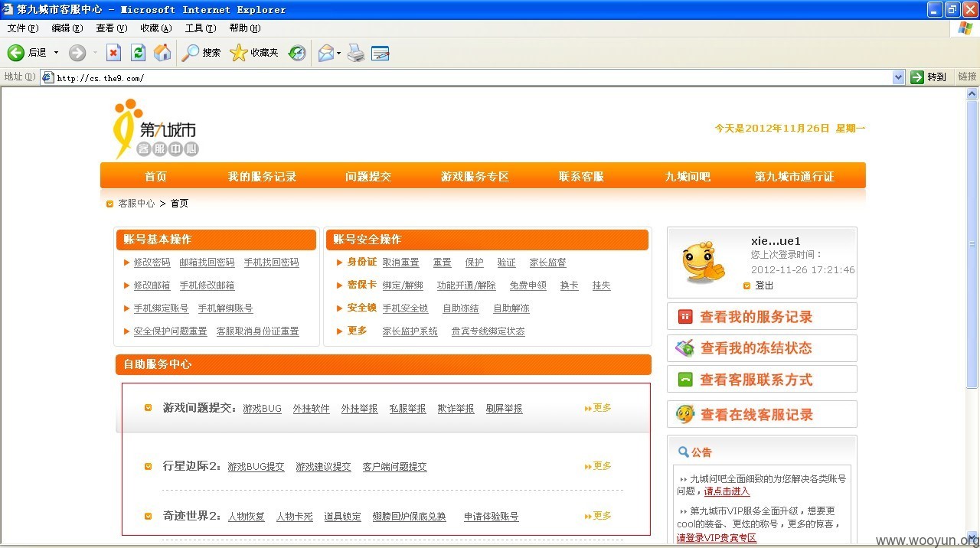
Task: Expand 更多 in the 行星边际2 row
Action: point(598,466)
